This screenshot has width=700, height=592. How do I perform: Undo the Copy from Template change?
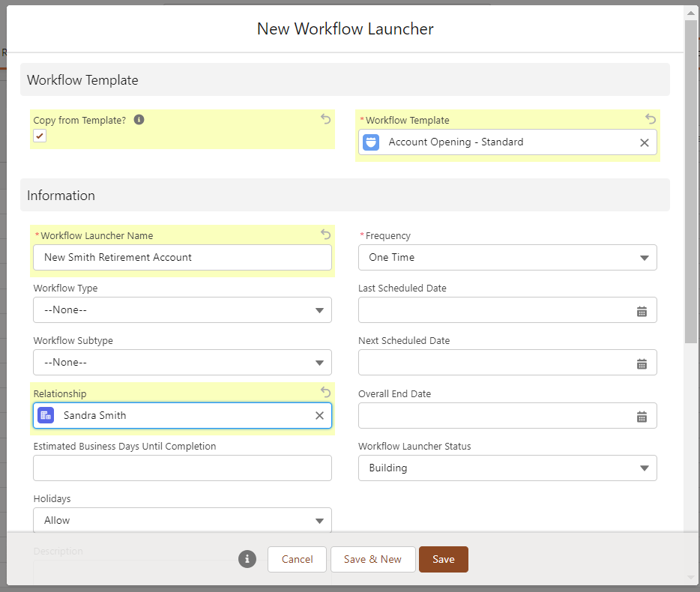pyautogui.click(x=326, y=118)
